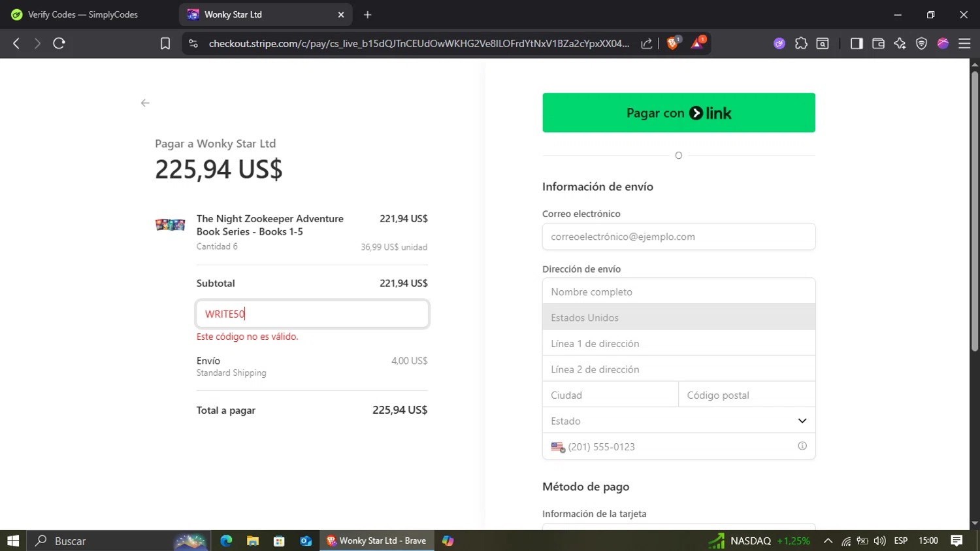Screen dimensions: 980x551
Task: Click the purple extension icon in toolbar
Action: coord(779,43)
